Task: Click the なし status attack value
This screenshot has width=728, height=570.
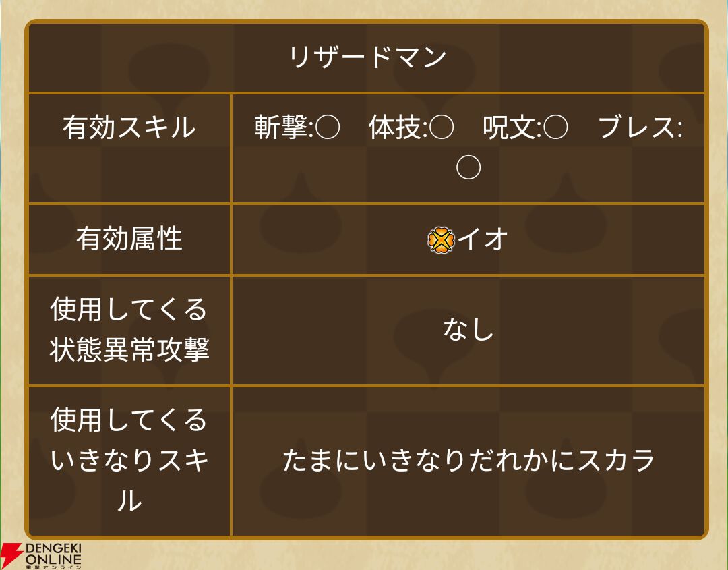Action: click(468, 330)
